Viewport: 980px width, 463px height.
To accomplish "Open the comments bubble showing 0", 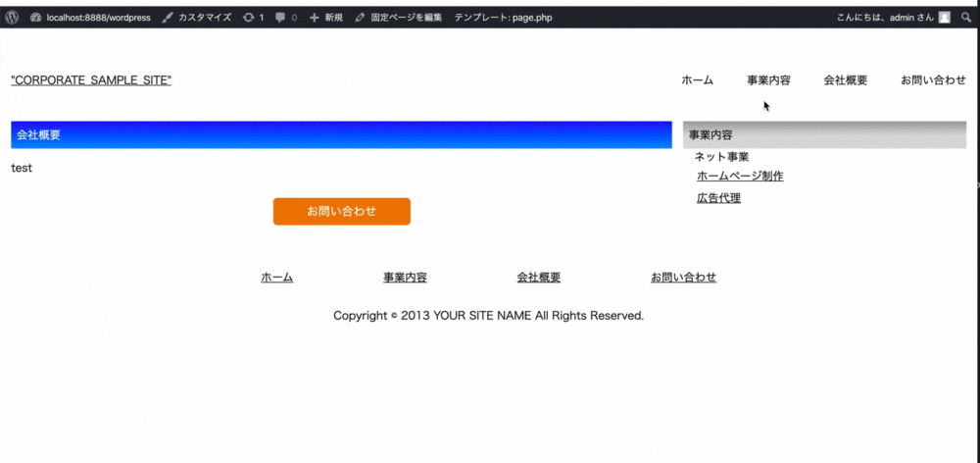I will coord(286,18).
